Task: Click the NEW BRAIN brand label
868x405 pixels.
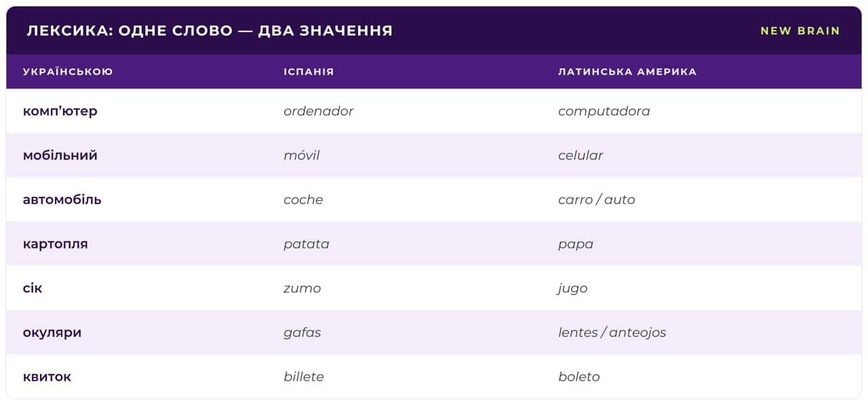Action: [800, 31]
